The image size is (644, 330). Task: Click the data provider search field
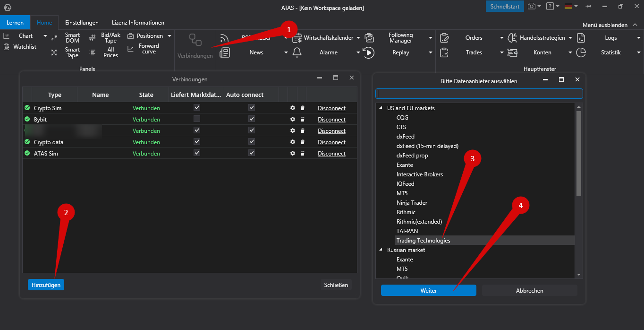point(479,94)
